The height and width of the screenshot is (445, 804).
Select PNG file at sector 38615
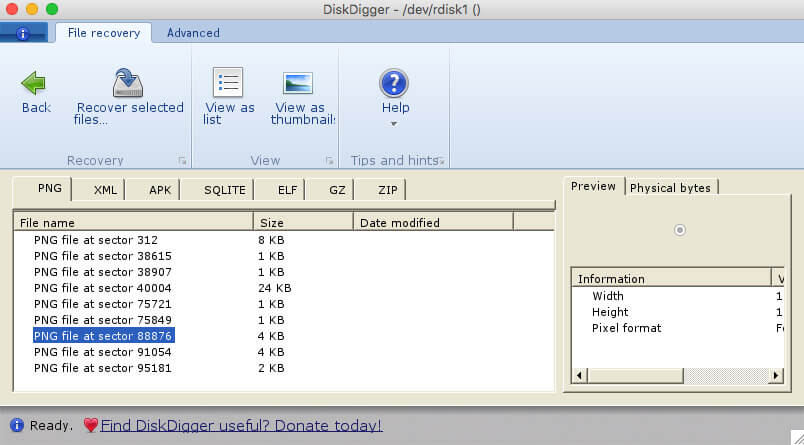[x=103, y=256]
